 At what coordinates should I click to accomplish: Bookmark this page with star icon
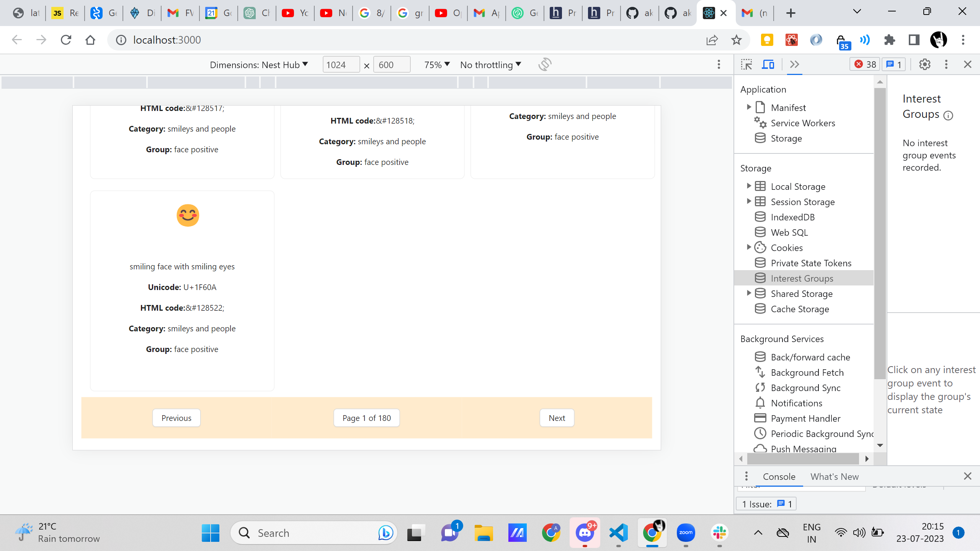pyautogui.click(x=736, y=40)
